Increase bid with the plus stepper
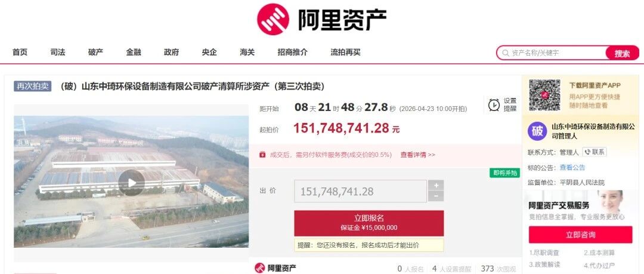 click(x=436, y=185)
